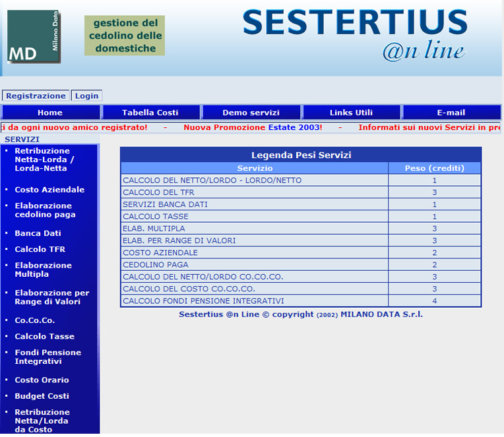Screen dimensions: 504x437
Task: Open E-mail menu item
Action: click(x=451, y=113)
